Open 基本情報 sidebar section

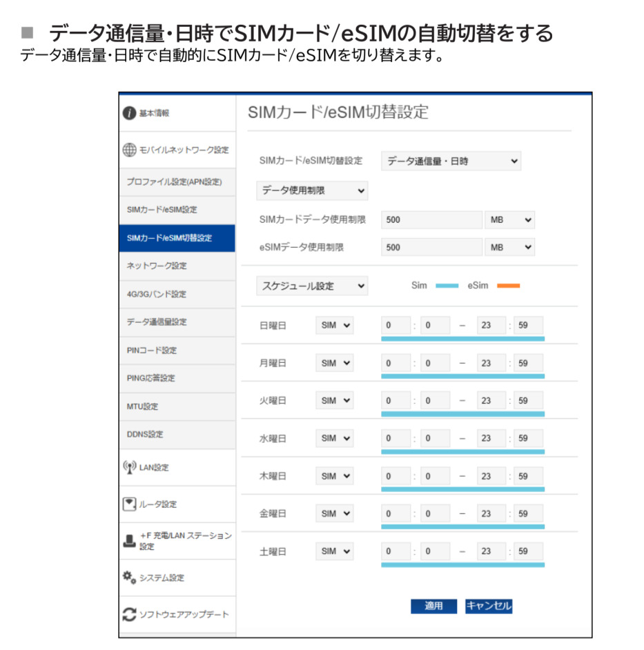click(177, 113)
